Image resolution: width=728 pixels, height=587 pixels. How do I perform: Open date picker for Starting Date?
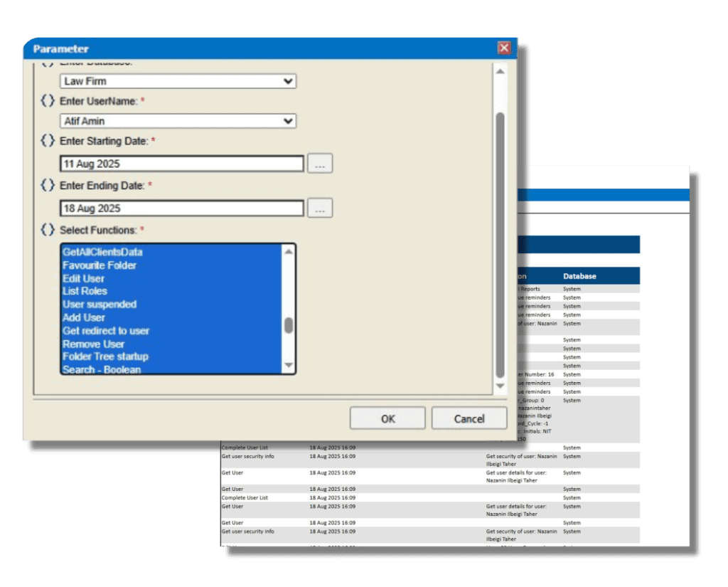tap(320, 164)
